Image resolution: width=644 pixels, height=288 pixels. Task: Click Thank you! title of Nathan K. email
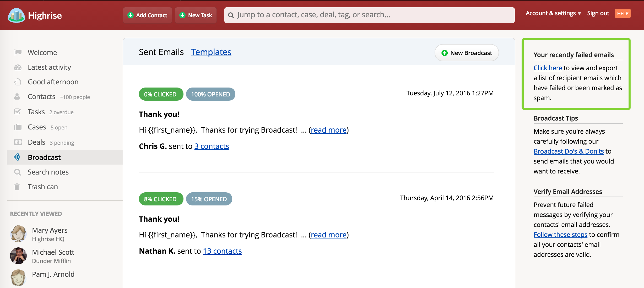point(159,219)
